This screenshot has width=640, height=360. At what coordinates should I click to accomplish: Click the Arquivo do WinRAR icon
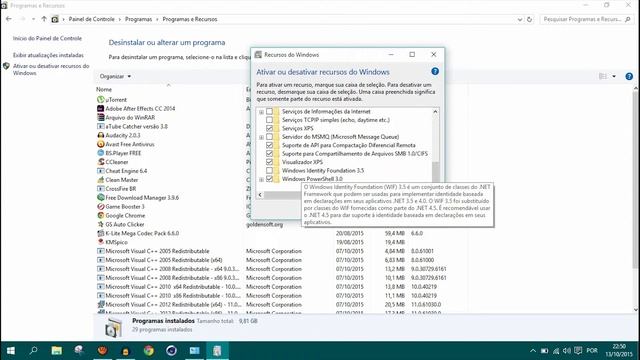click(100, 118)
